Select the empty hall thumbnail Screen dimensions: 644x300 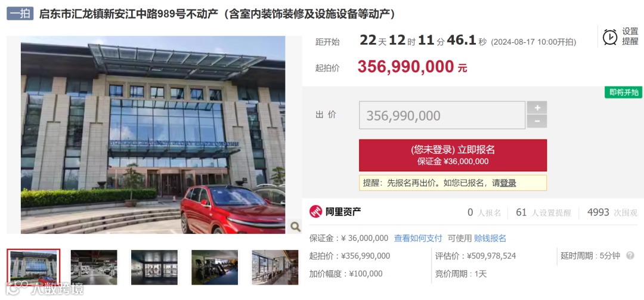coord(154,267)
